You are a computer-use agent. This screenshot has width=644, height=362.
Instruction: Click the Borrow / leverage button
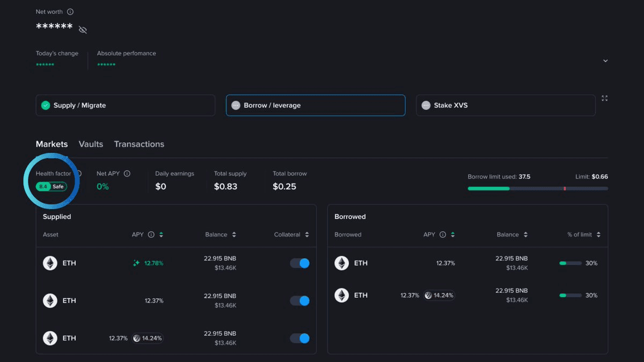point(315,106)
